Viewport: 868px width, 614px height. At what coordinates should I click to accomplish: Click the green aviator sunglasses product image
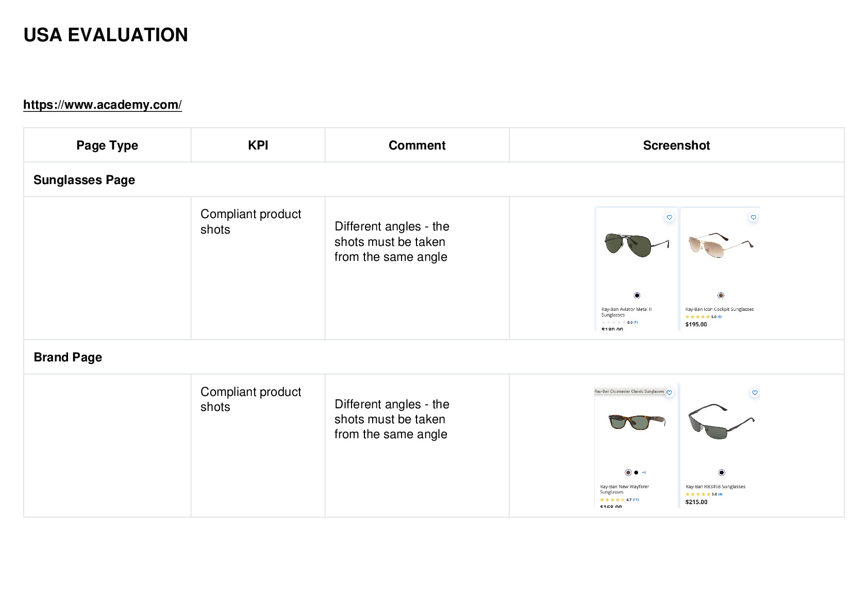point(637,245)
